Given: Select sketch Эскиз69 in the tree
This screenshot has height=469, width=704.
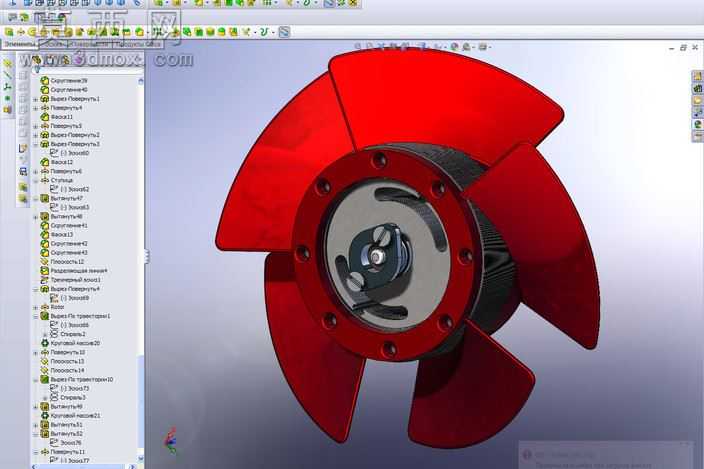Looking at the screenshot, I should (70, 298).
